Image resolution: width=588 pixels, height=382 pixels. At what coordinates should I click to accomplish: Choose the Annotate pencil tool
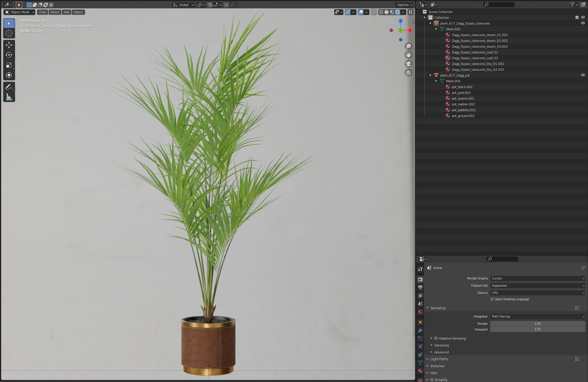(9, 87)
